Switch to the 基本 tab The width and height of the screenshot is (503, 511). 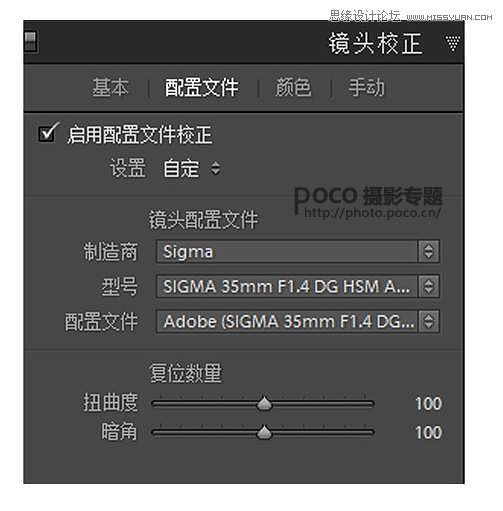point(110,88)
